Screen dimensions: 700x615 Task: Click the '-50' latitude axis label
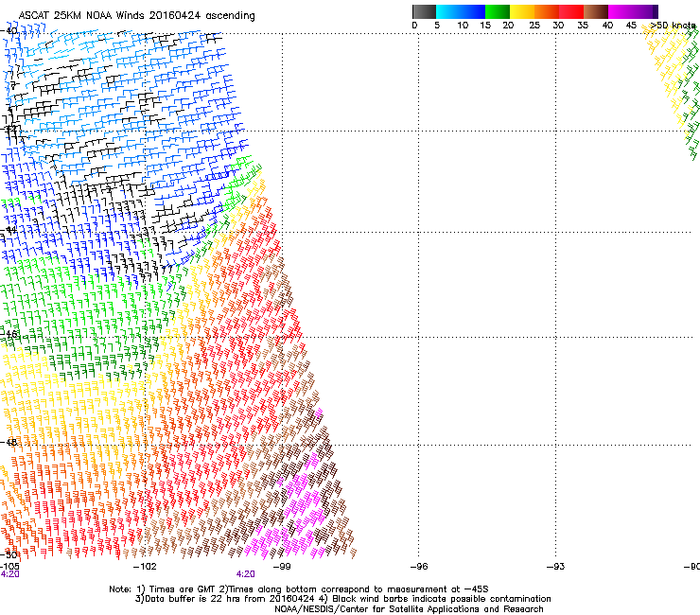pyautogui.click(x=9, y=554)
